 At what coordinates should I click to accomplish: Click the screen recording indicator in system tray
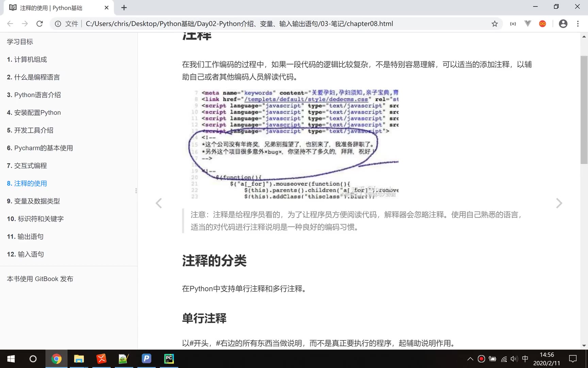[481, 358]
